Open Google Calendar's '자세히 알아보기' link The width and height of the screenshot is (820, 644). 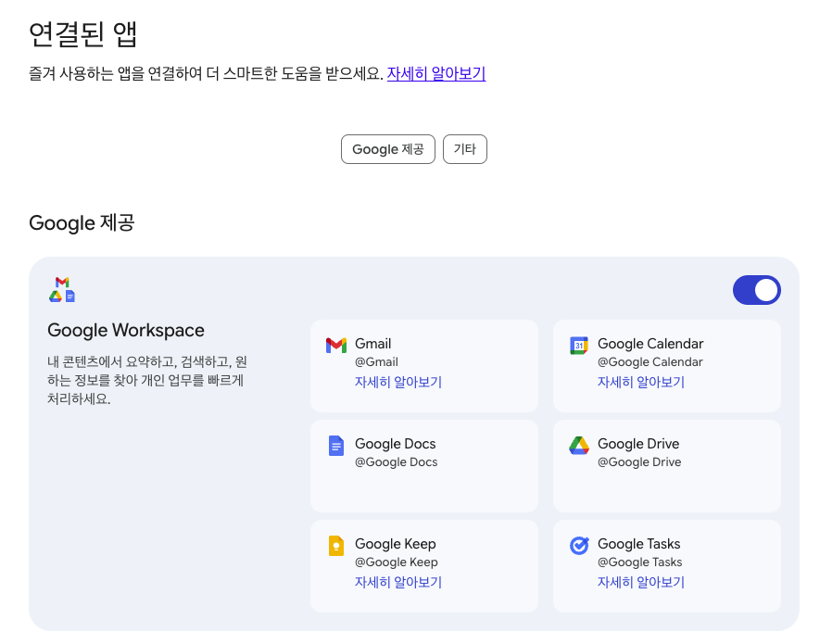tap(640, 382)
